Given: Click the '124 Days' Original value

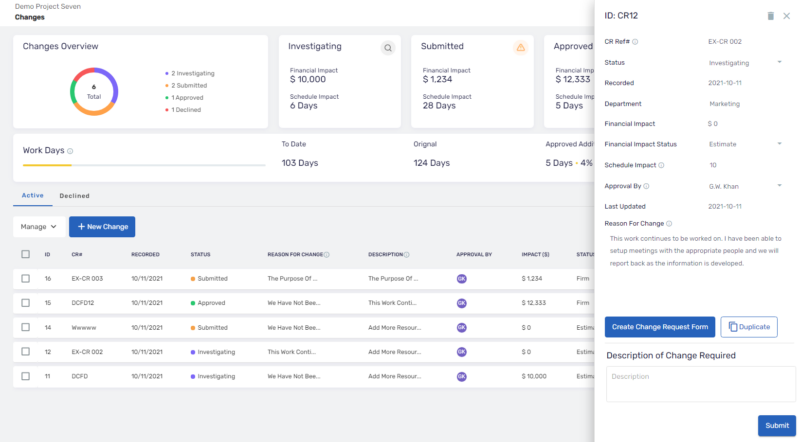Looking at the screenshot, I should pyautogui.click(x=432, y=163).
